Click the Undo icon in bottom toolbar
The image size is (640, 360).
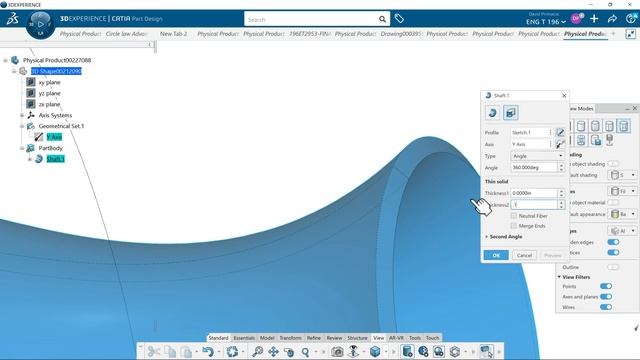(x=208, y=351)
